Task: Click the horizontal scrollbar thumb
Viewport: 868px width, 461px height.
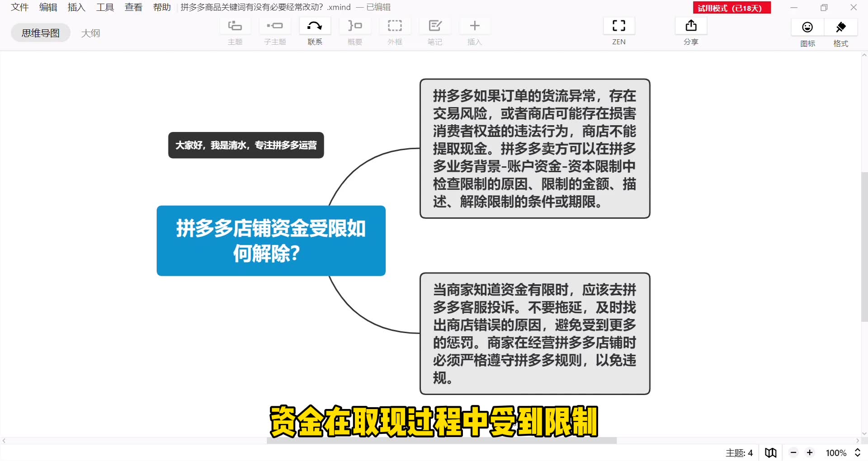Action: (x=442, y=441)
